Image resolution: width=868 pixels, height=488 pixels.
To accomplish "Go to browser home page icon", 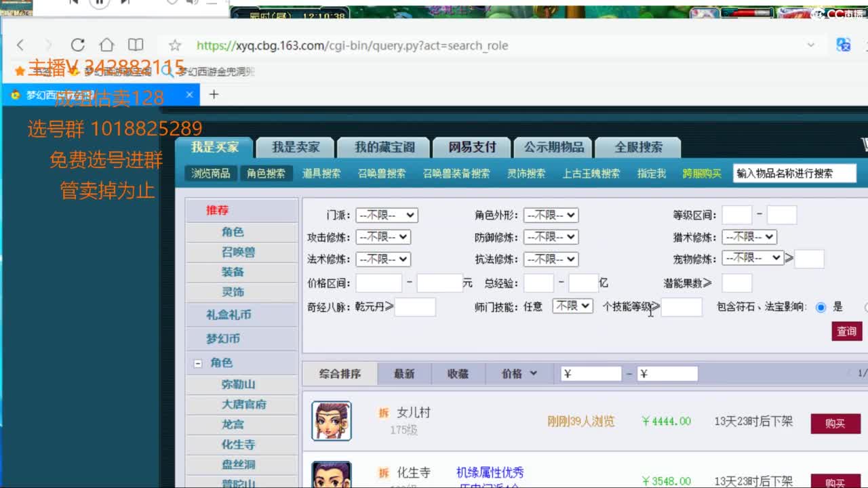I will click(106, 45).
